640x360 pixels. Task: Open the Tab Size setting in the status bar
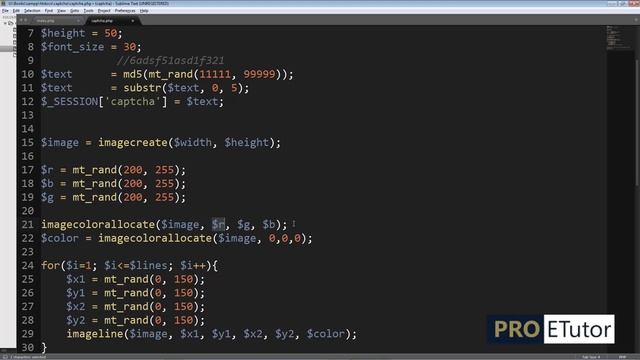pyautogui.click(x=591, y=357)
